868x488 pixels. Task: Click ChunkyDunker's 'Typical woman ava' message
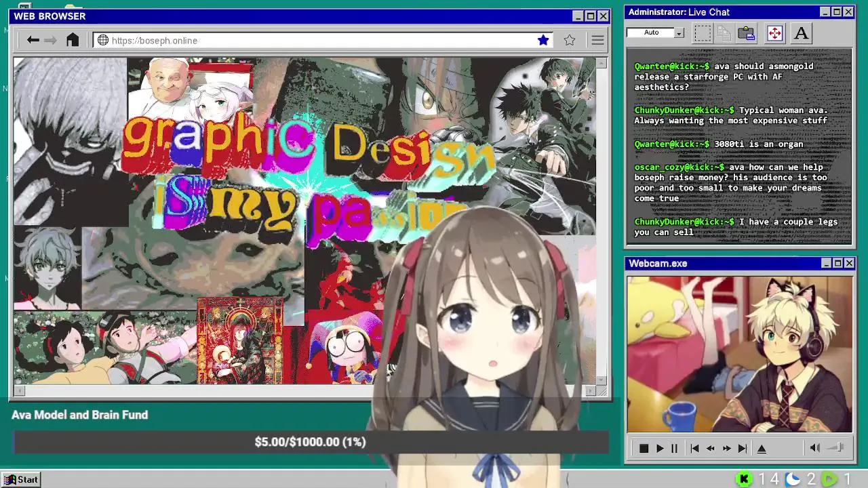[732, 115]
